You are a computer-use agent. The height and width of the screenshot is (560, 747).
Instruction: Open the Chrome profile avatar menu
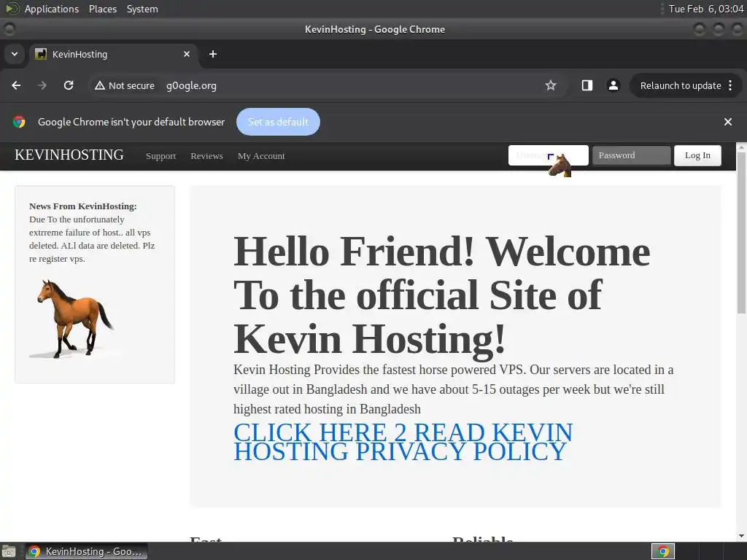(613, 85)
